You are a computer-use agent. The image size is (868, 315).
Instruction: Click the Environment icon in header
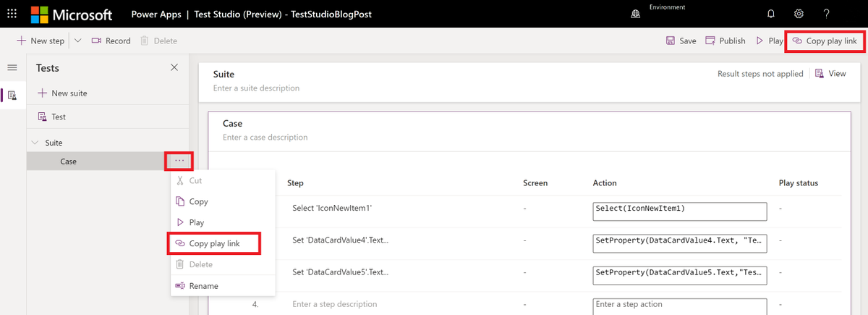[x=635, y=14]
